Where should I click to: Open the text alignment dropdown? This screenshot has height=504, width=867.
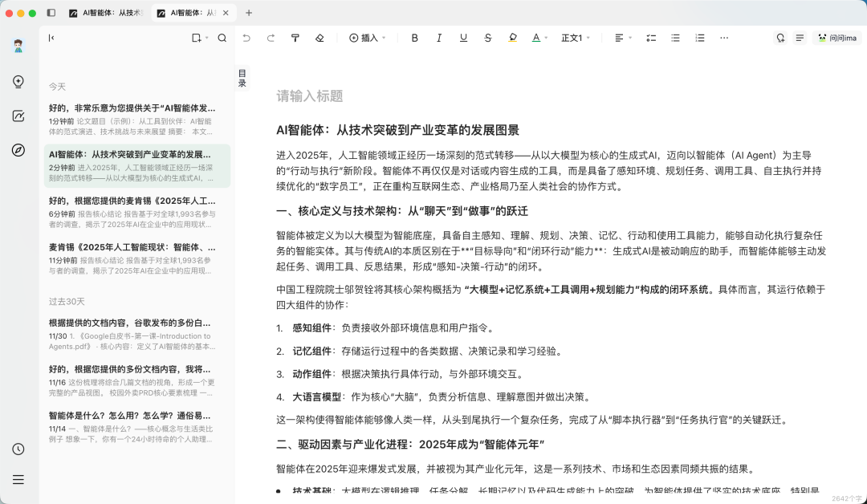619,38
